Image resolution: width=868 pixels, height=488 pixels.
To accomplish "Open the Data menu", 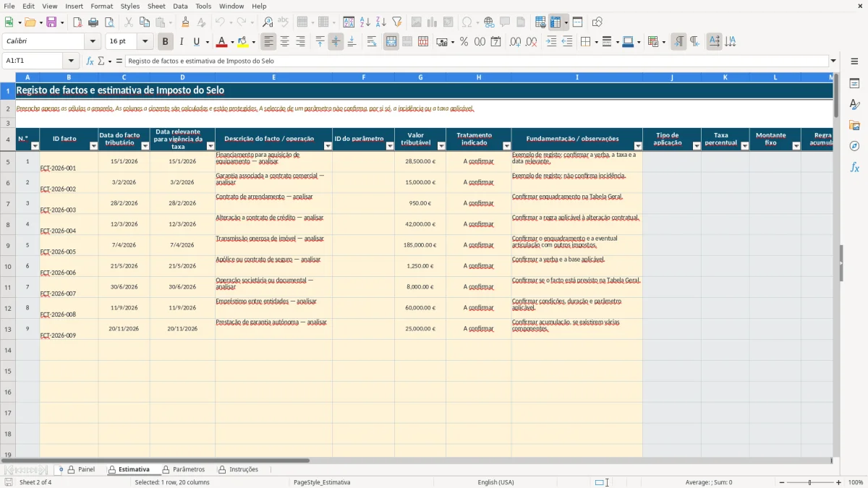I will (180, 6).
